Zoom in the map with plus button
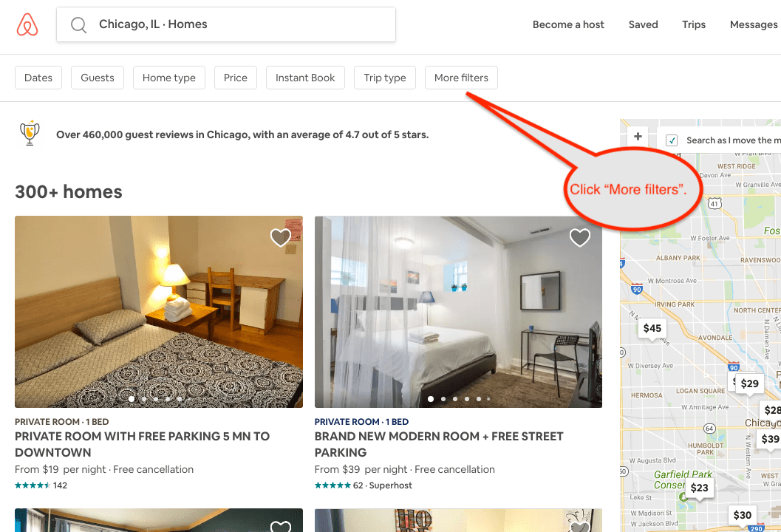Screen dimensions: 781x532 click(x=638, y=137)
